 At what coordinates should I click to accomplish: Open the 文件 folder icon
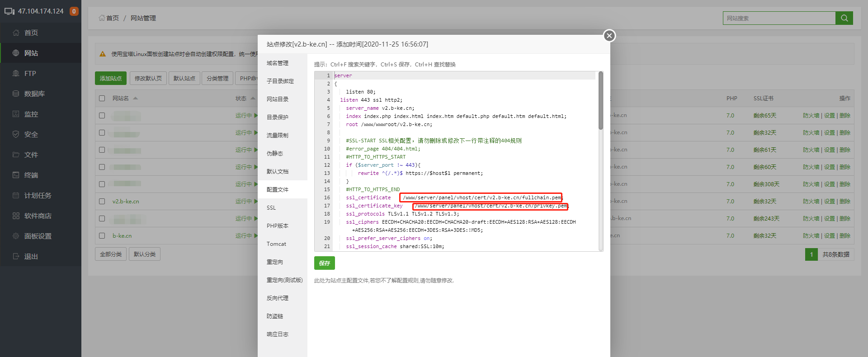[x=16, y=155]
